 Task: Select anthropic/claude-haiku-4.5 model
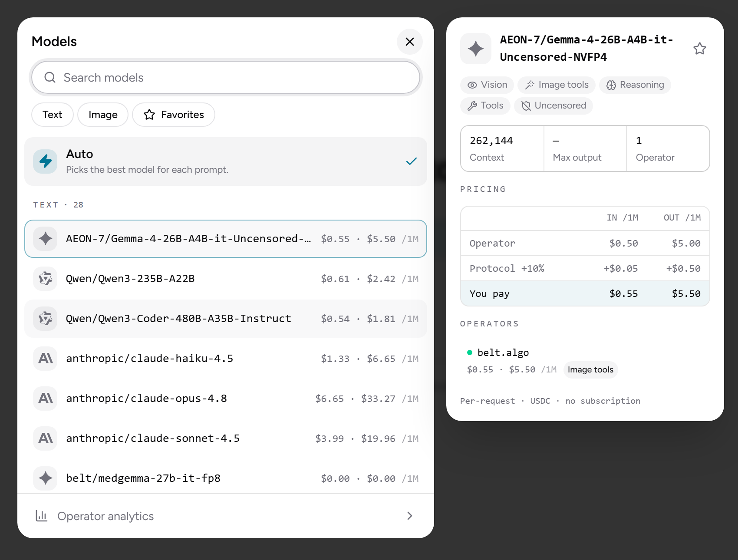(x=226, y=359)
